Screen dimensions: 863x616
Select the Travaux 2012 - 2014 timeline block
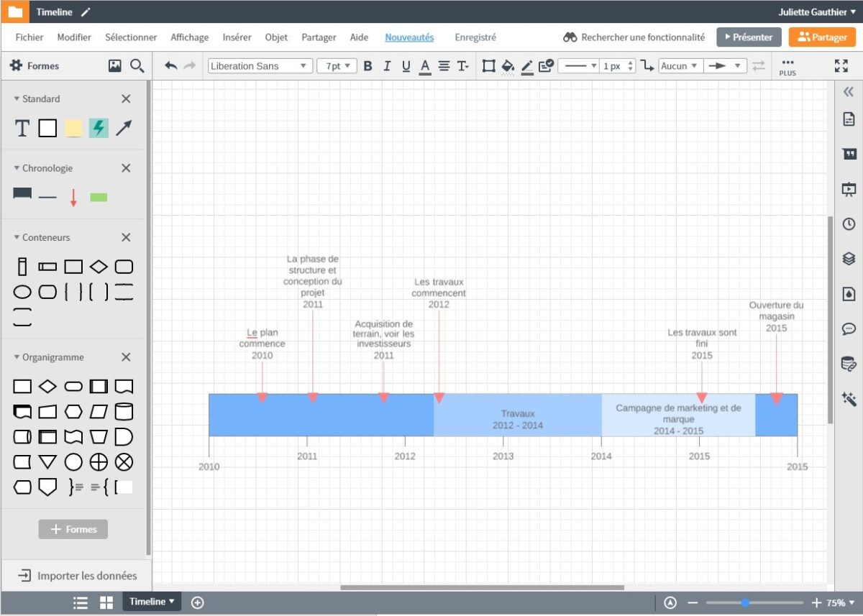(518, 415)
